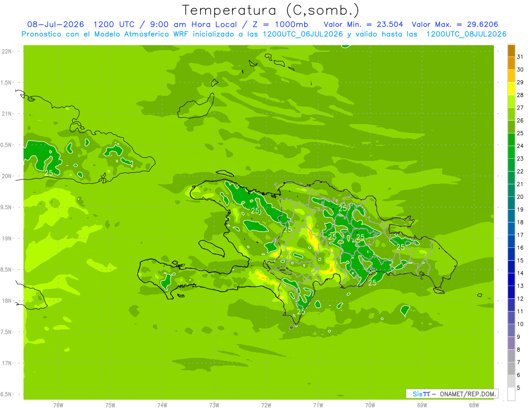Click the "69W" longitude label
The width and height of the screenshot is (532, 411).
(422, 405)
